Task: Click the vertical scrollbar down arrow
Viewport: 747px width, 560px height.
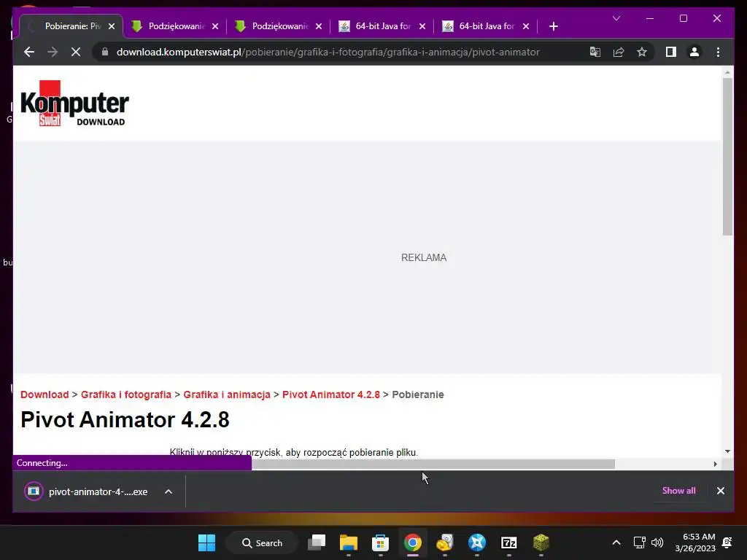Action: click(x=727, y=451)
